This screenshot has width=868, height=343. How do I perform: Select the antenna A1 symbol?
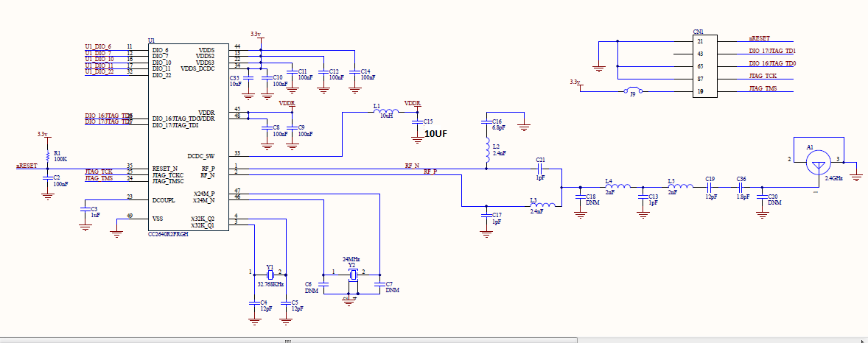click(x=819, y=161)
